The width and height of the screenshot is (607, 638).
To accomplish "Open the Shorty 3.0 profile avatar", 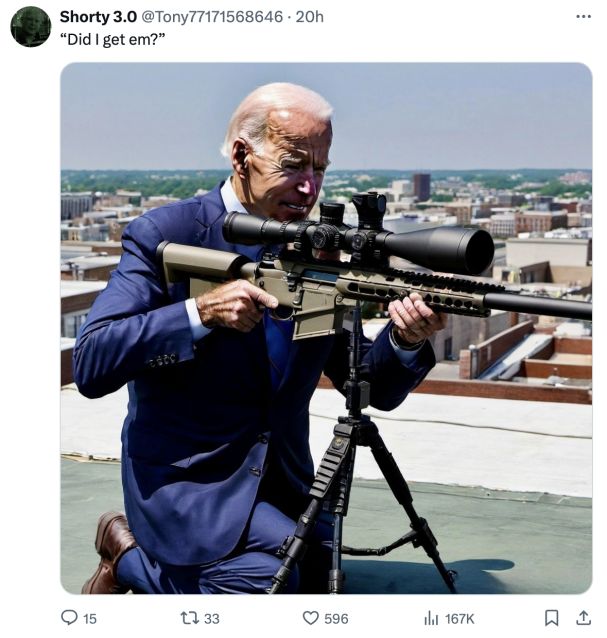I will click(x=31, y=26).
